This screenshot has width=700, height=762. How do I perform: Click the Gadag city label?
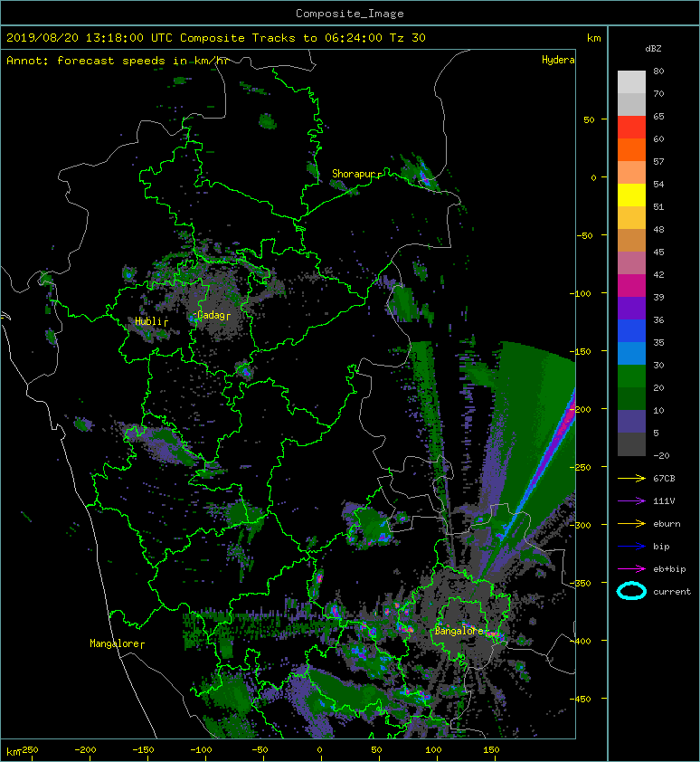click(x=211, y=315)
